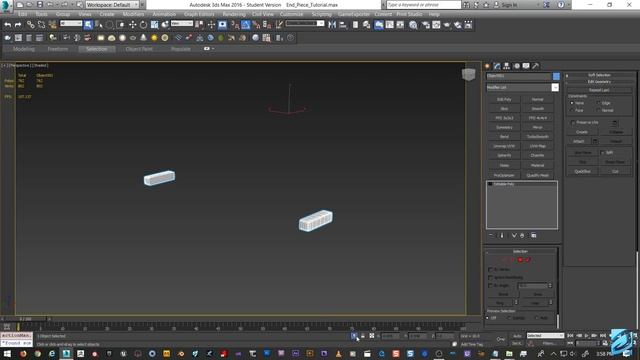
Task: Select the Face constraint radio button
Action: point(572,111)
